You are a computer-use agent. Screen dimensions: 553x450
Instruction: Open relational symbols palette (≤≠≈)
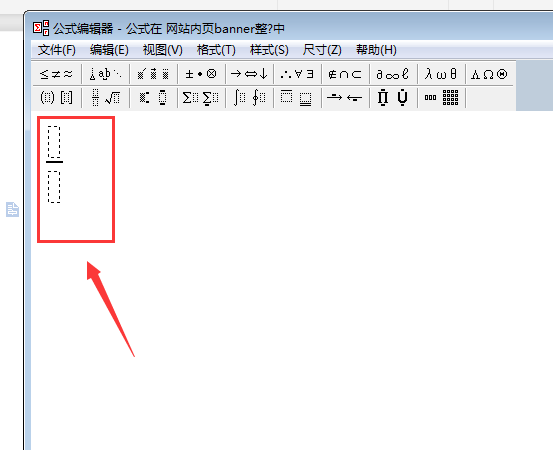[x=56, y=74]
